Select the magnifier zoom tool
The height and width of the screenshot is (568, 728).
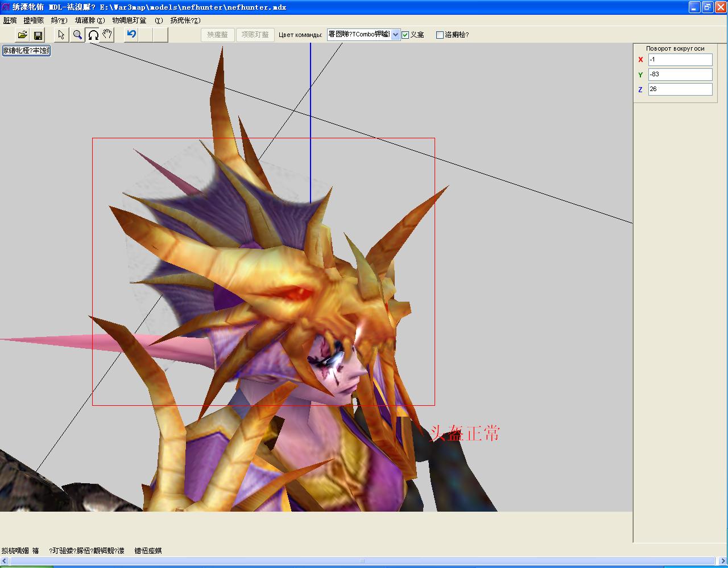click(77, 35)
